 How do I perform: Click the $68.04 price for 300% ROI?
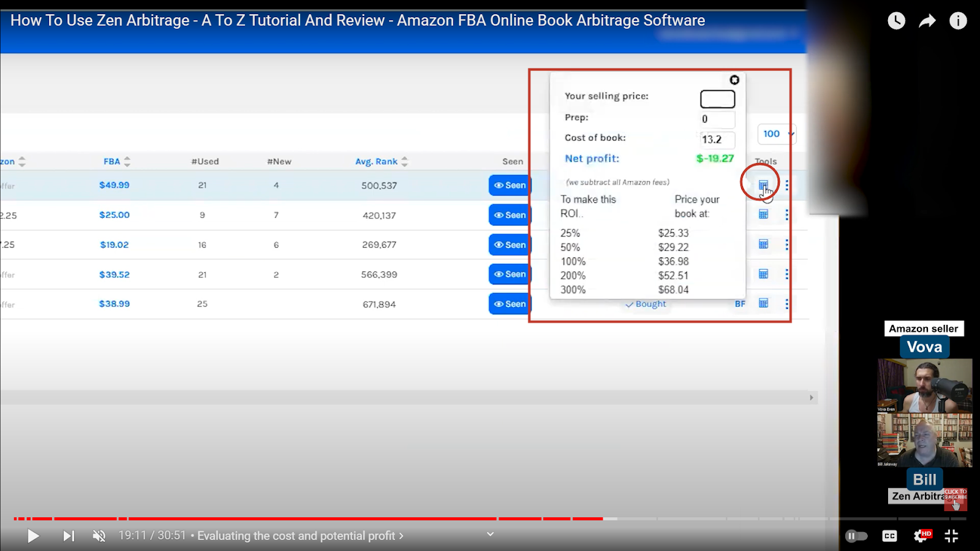point(673,290)
